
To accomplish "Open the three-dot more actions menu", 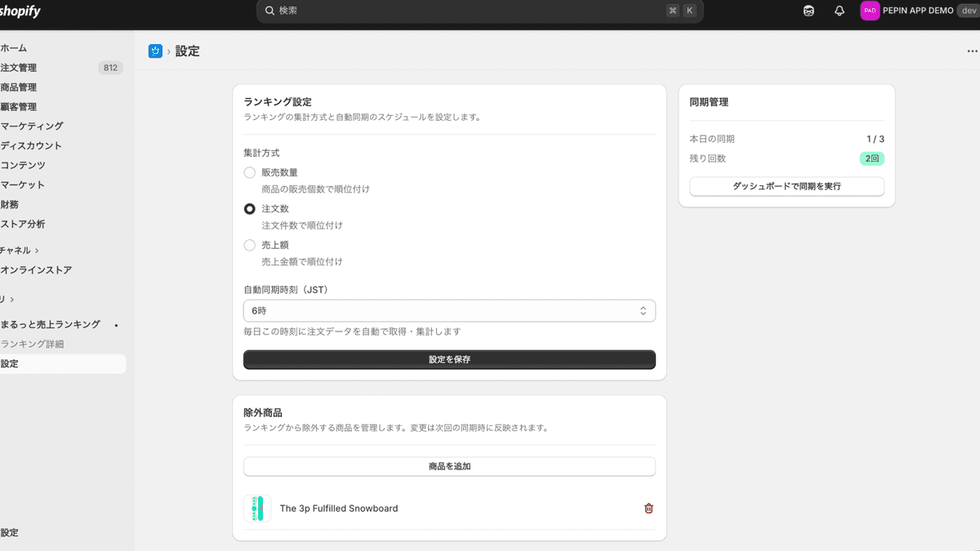I will pyautogui.click(x=972, y=51).
